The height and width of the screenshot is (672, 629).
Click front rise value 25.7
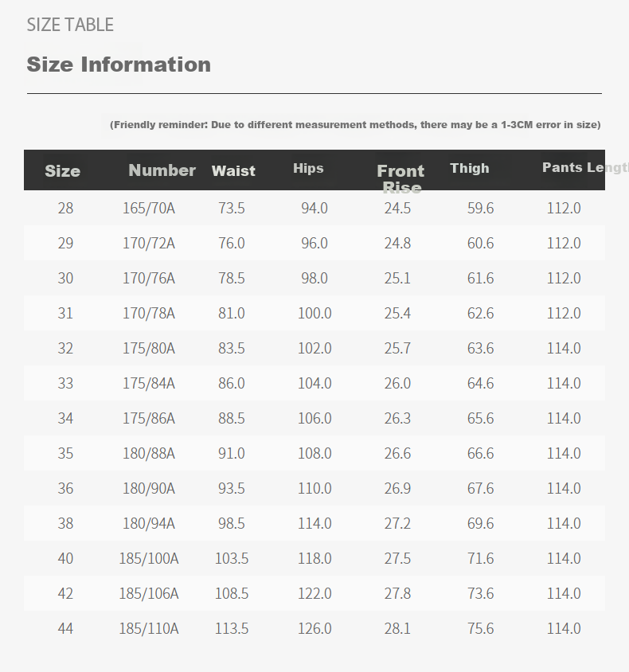(x=397, y=349)
